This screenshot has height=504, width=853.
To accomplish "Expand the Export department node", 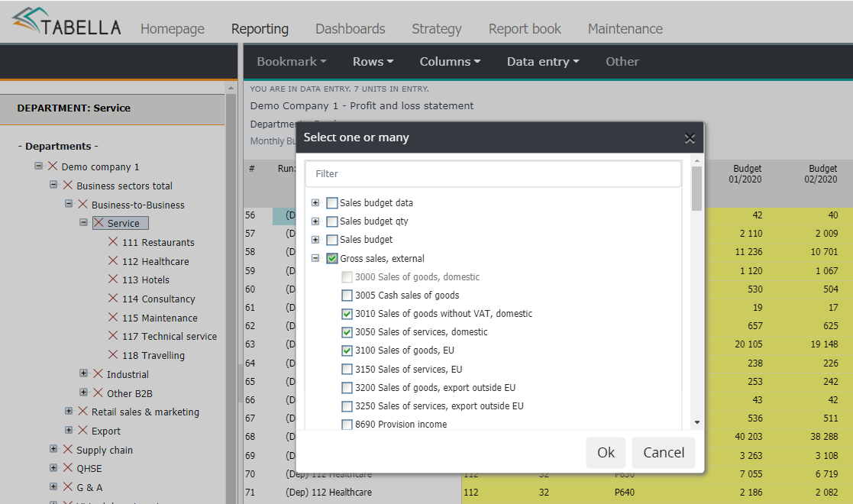I will 69,429.
